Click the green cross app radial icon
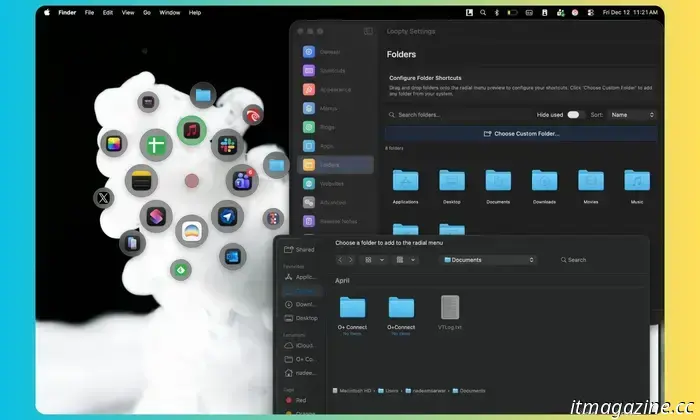The height and width of the screenshot is (420, 700). pos(156,145)
